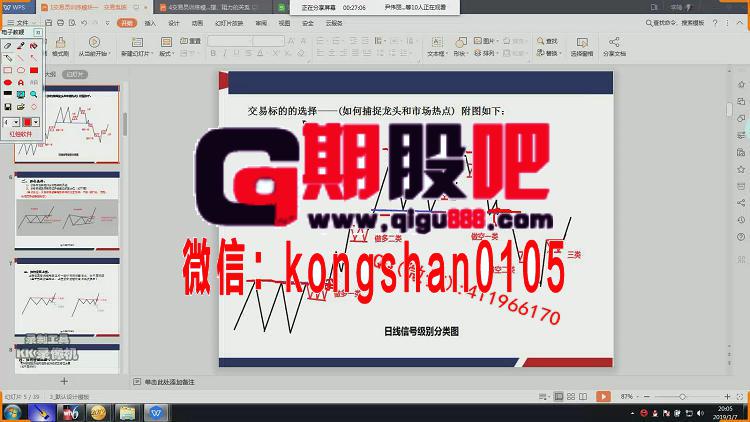Click the 重置 reset button
The image size is (750, 422).
tap(190, 41)
